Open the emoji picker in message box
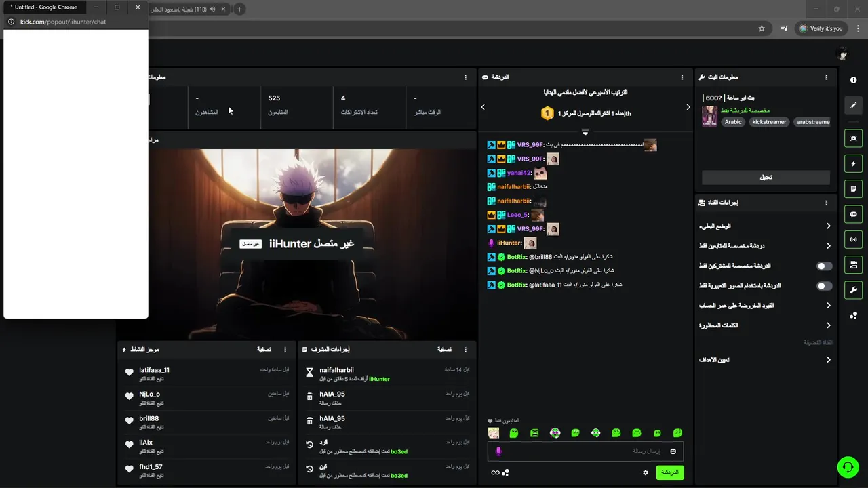The height and width of the screenshot is (488, 868). coord(673,451)
